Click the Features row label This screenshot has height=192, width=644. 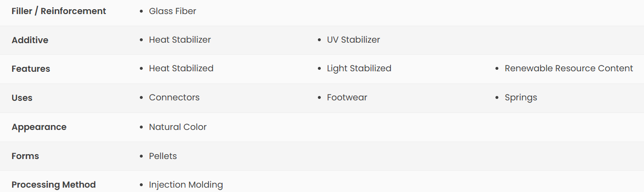[x=31, y=69]
